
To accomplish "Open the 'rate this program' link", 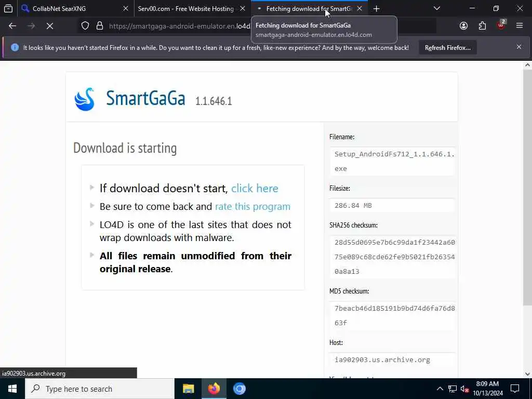I will point(253,206).
